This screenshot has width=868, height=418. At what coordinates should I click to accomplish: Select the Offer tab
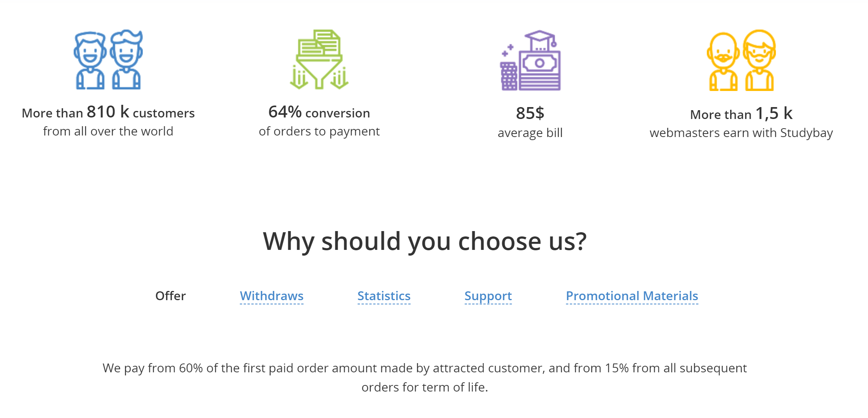point(170,296)
